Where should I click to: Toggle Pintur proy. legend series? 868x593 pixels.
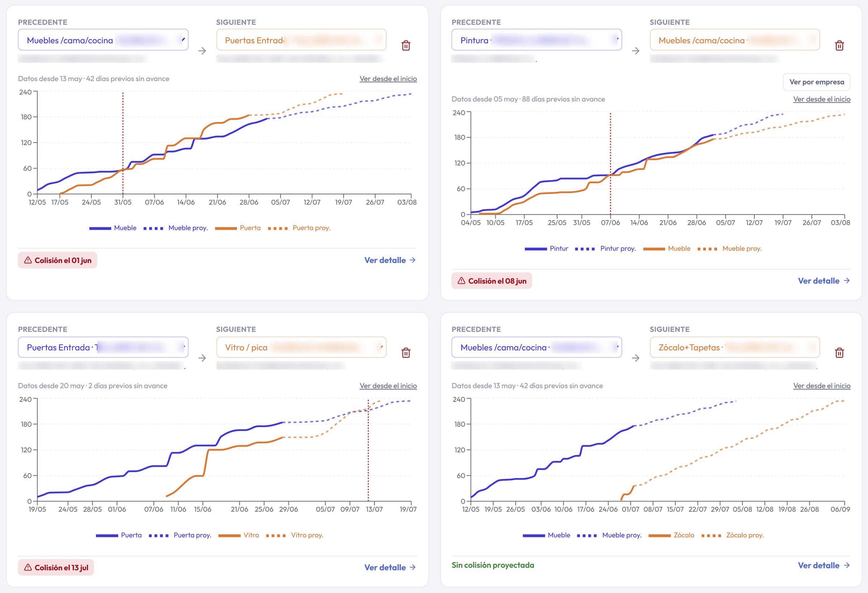tap(605, 249)
